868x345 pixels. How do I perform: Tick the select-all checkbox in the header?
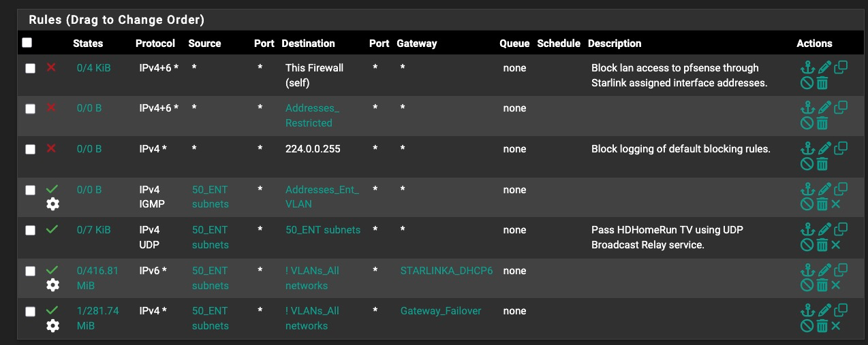point(27,43)
